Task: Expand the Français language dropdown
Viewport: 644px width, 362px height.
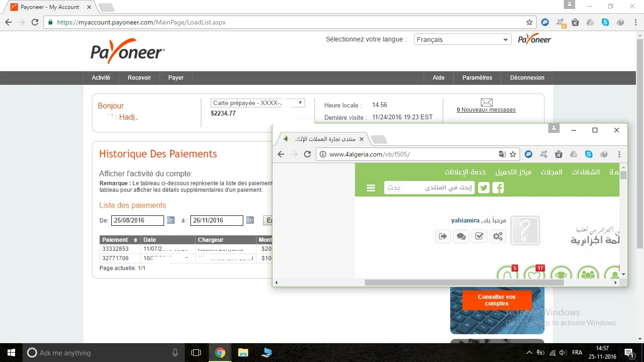Action: [462, 40]
